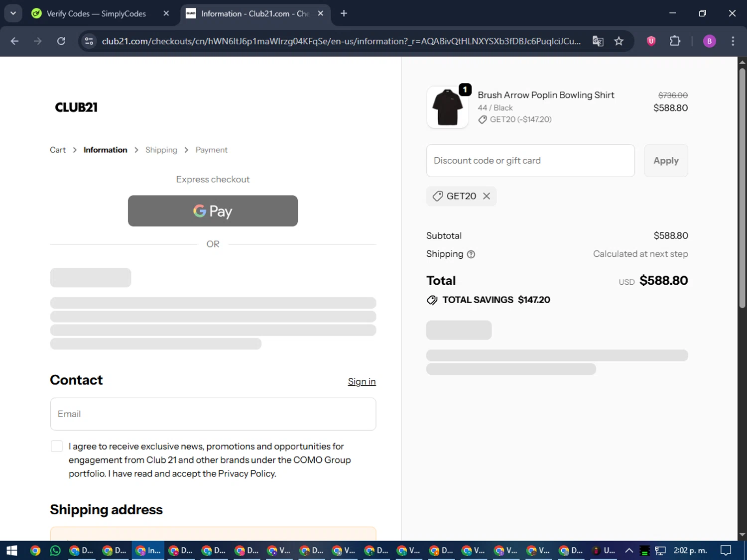This screenshot has height=560, width=747.
Task: Click the Sign in link
Action: 362,382
